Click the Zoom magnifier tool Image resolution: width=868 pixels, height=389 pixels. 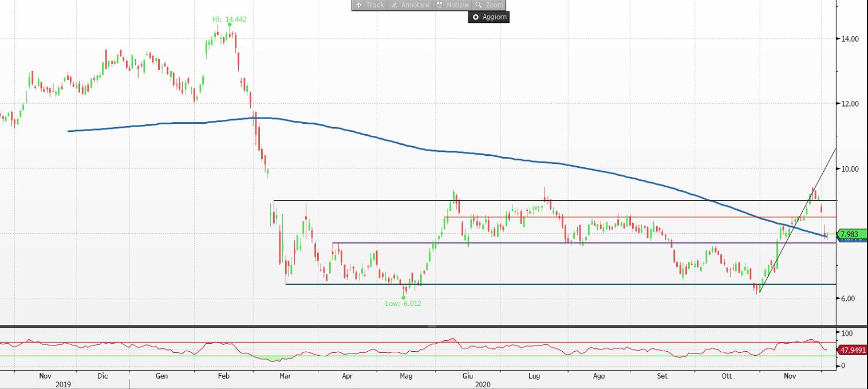[489, 5]
